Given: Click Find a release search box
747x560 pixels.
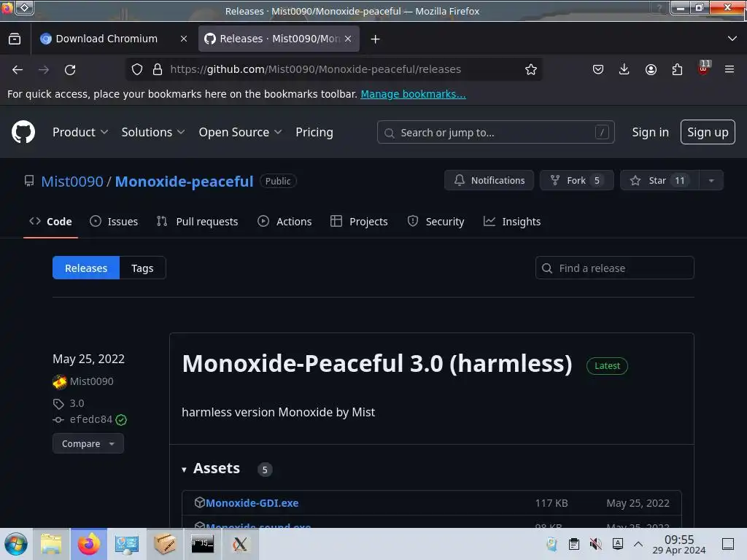Looking at the screenshot, I should 614,268.
